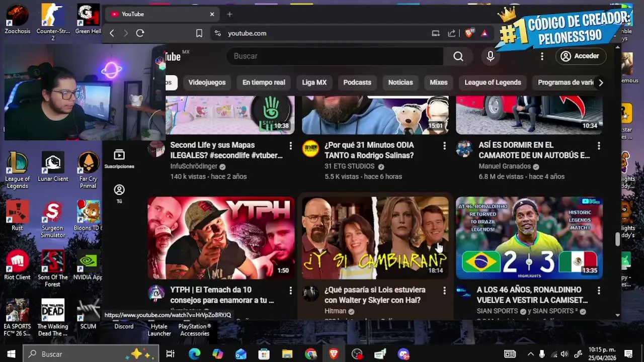The height and width of the screenshot is (362, 644).
Task: Click the page scrollbar thumb in YouTube
Action: (618, 239)
